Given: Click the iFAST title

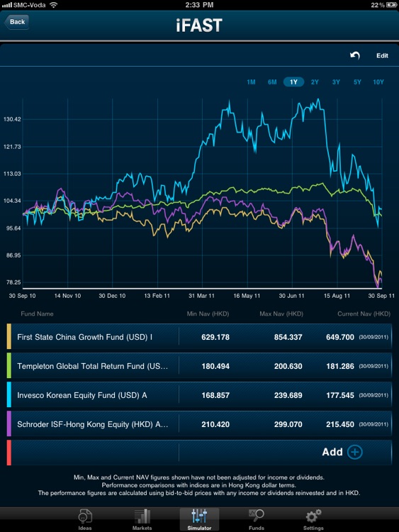Looking at the screenshot, I should (199, 26).
